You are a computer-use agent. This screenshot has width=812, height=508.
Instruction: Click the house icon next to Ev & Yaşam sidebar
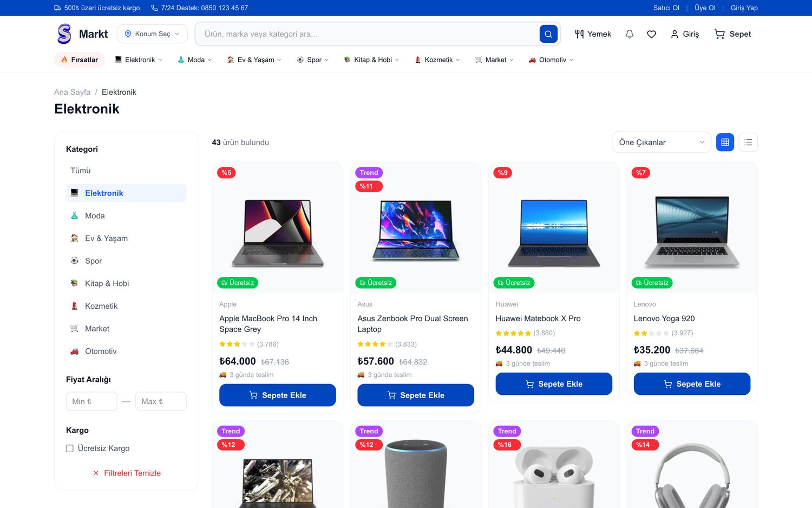coord(75,238)
